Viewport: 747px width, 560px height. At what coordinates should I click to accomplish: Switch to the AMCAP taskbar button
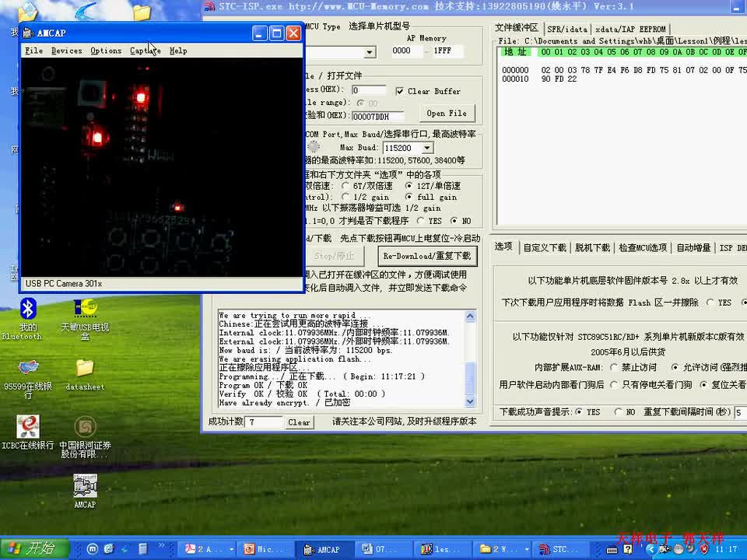324,549
